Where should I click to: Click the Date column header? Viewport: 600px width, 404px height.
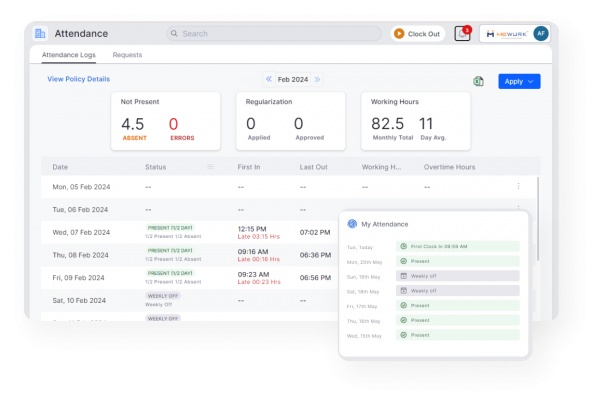click(60, 167)
